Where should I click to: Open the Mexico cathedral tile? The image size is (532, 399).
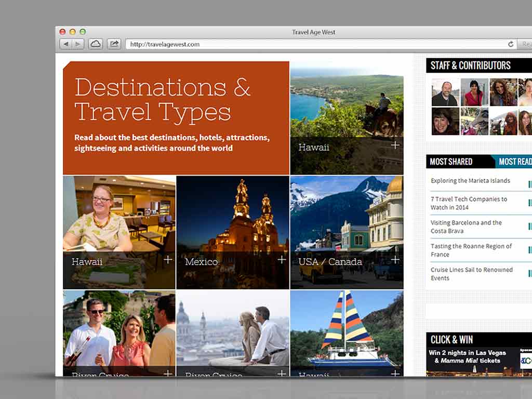[233, 232]
